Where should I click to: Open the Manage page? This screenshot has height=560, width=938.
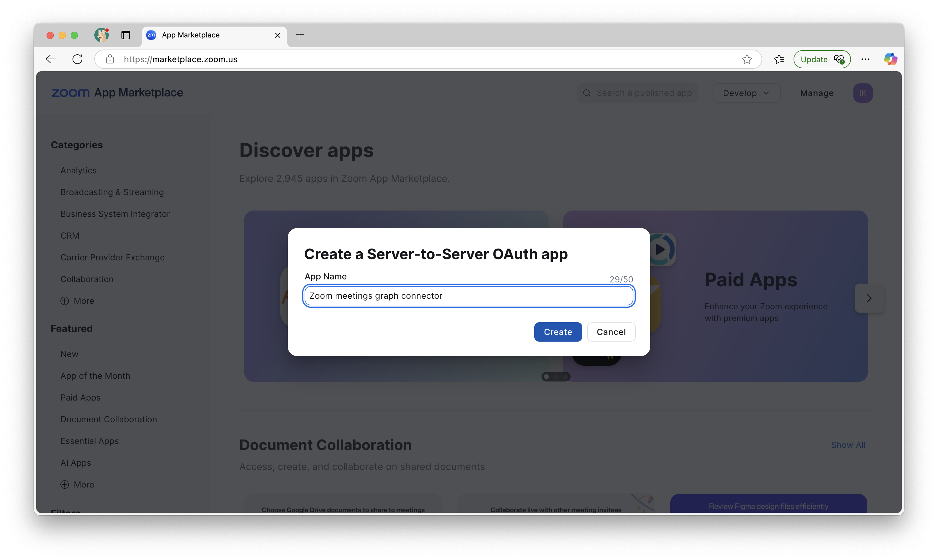(x=817, y=93)
